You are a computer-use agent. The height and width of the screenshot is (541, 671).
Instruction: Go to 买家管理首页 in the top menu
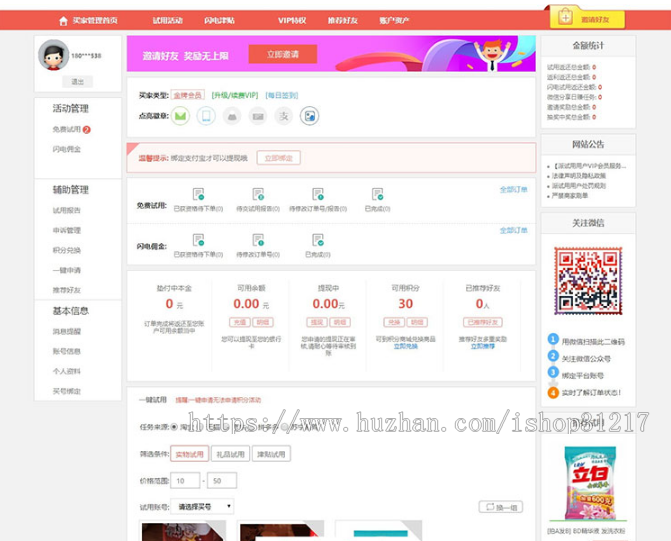pyautogui.click(x=95, y=21)
